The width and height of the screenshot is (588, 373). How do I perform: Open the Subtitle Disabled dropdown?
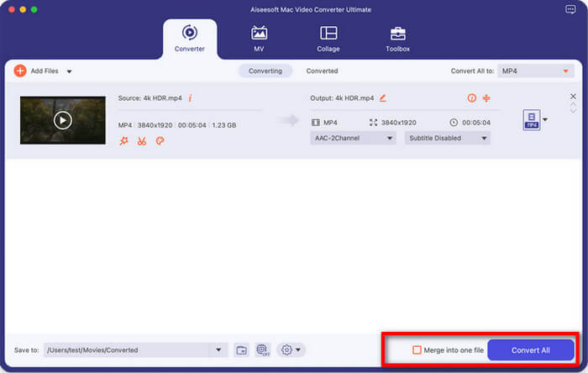pos(448,138)
